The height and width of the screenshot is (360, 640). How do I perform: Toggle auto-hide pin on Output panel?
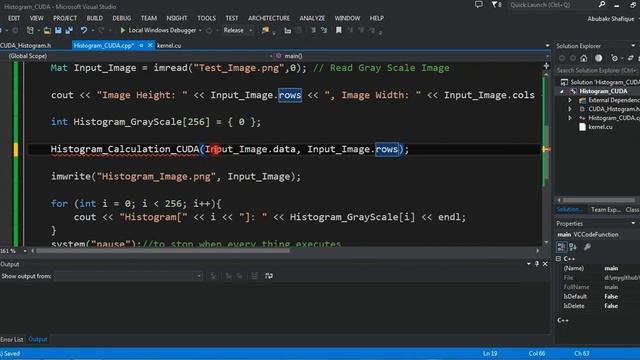(x=537, y=264)
